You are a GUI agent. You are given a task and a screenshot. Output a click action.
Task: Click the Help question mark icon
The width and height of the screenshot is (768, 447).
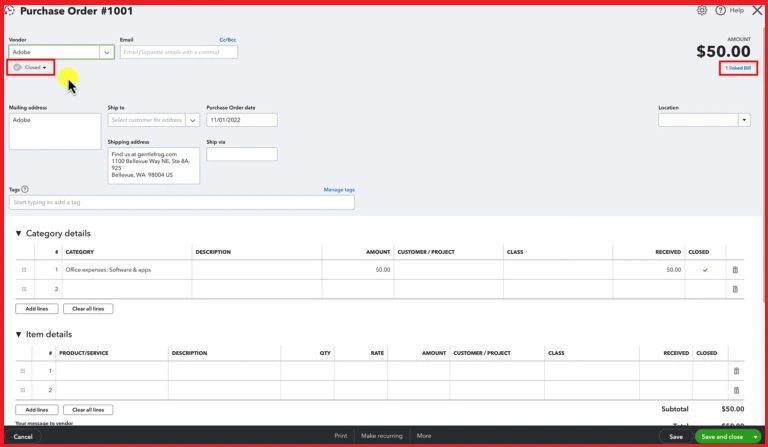(x=720, y=10)
